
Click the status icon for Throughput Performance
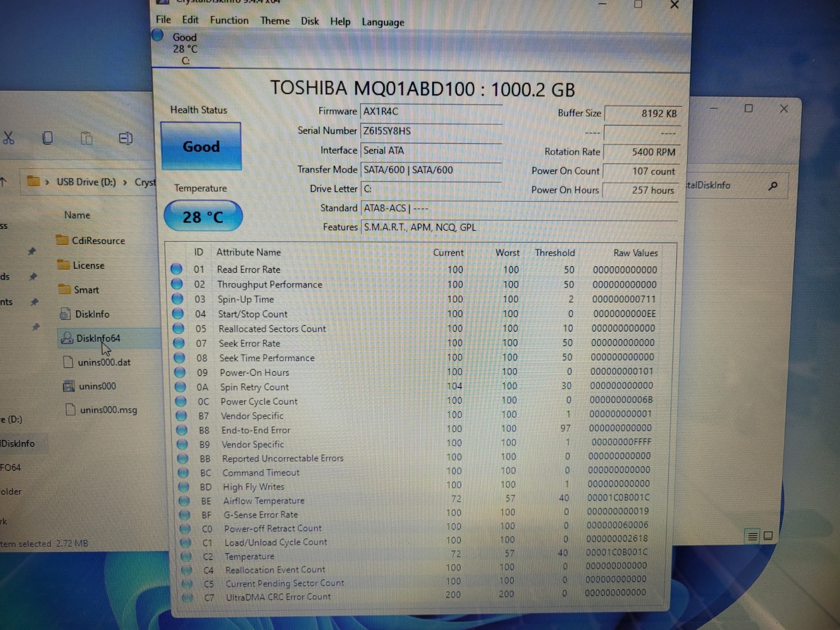click(x=177, y=284)
